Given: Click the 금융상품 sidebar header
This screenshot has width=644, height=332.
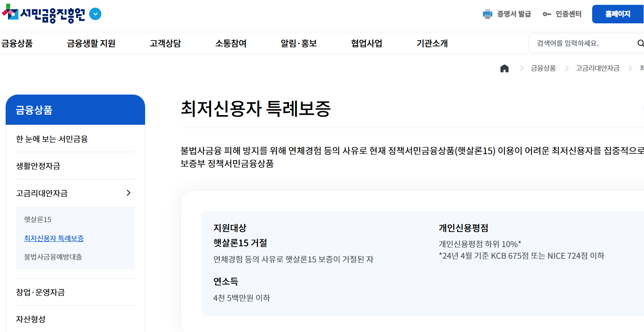Looking at the screenshot, I should click(75, 110).
